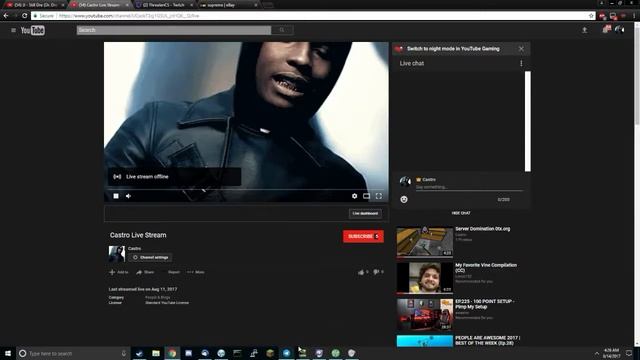The height and width of the screenshot is (360, 640).
Task: Mute the video player volume speaker
Action: point(128,196)
